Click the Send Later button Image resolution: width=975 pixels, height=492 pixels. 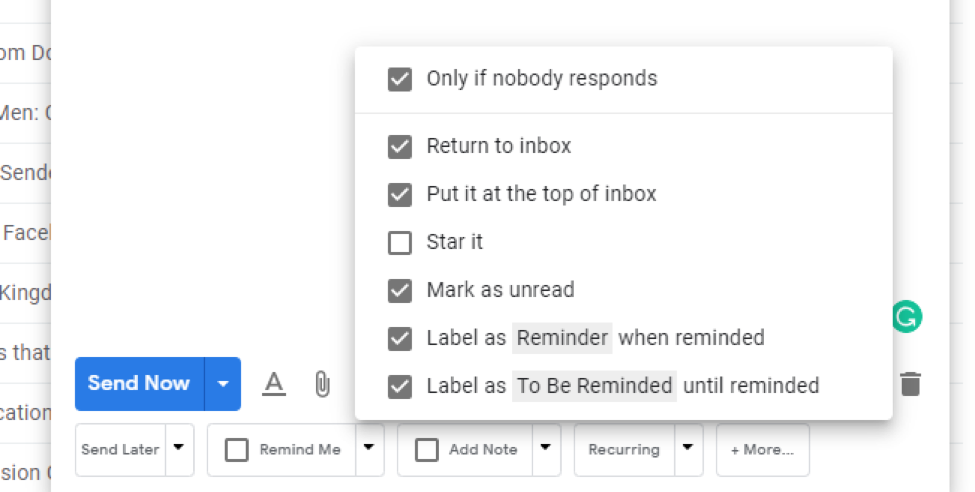pos(120,450)
